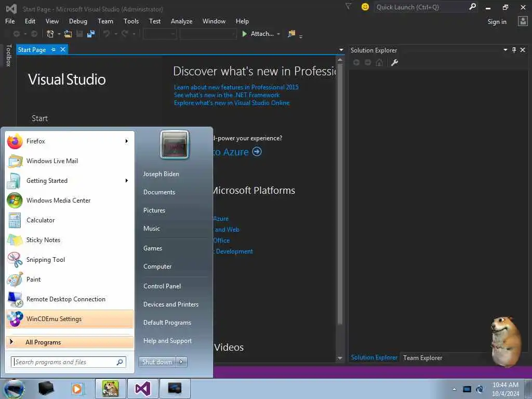
Task: Open Explore Visual Studio Online link
Action: point(232,103)
